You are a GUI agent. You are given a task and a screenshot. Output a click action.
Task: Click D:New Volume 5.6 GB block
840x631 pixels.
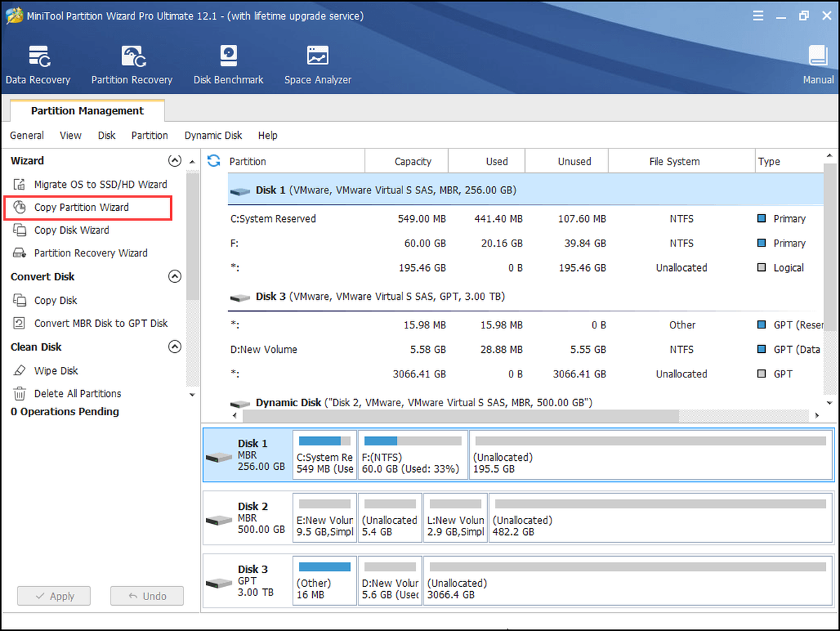click(390, 581)
